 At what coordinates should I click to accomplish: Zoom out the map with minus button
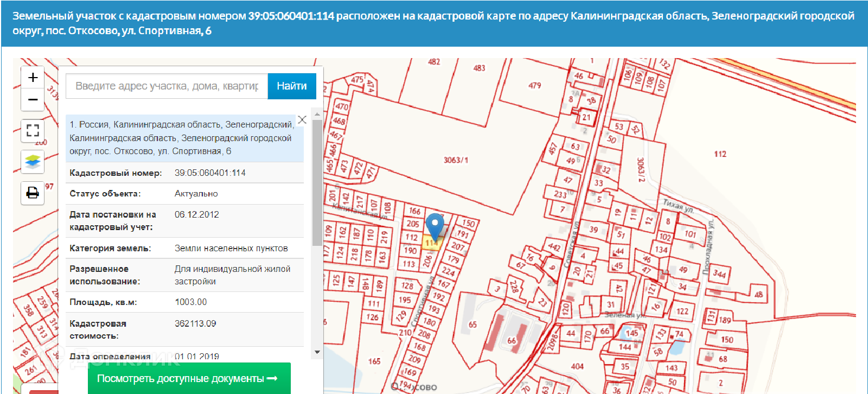coord(33,100)
